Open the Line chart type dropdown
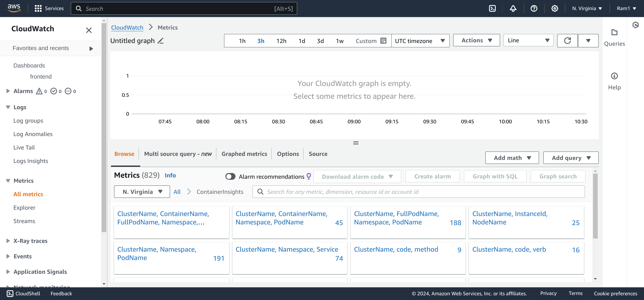 [528, 40]
